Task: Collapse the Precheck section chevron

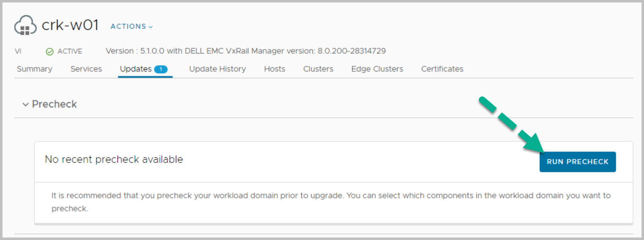Action: (26, 104)
